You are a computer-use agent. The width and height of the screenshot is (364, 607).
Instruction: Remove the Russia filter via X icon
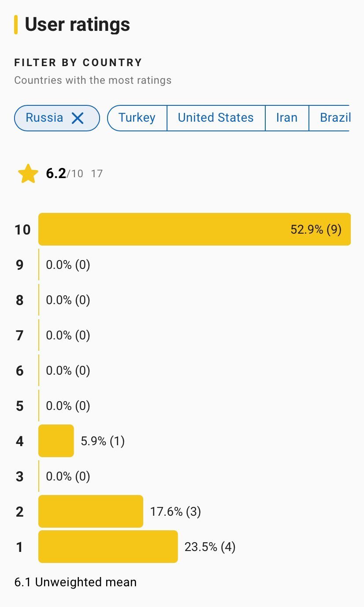(78, 118)
